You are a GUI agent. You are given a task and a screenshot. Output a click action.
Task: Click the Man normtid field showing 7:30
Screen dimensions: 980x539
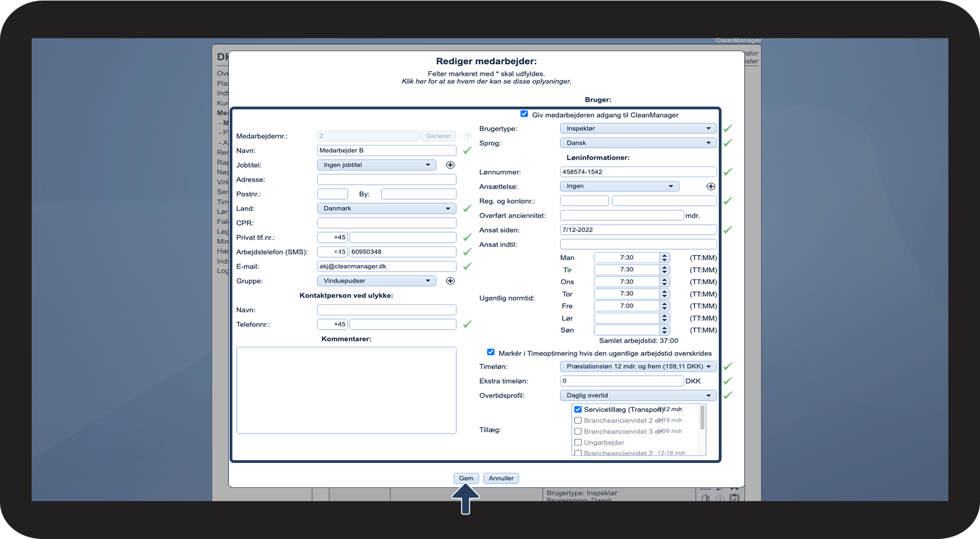pyautogui.click(x=627, y=258)
